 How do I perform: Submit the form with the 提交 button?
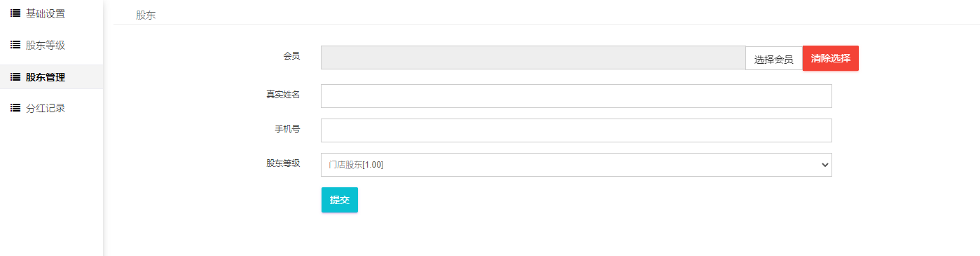point(340,200)
